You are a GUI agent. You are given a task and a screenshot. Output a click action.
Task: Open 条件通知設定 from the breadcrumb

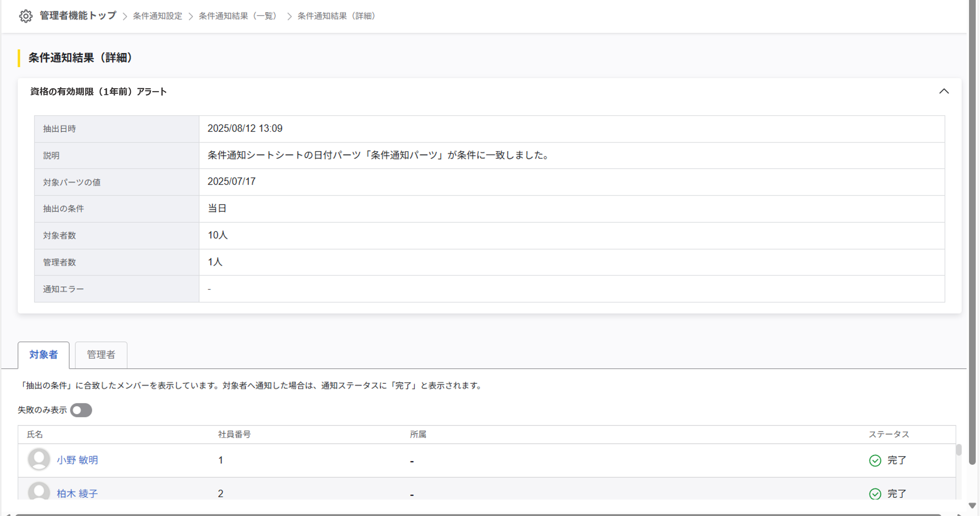157,16
